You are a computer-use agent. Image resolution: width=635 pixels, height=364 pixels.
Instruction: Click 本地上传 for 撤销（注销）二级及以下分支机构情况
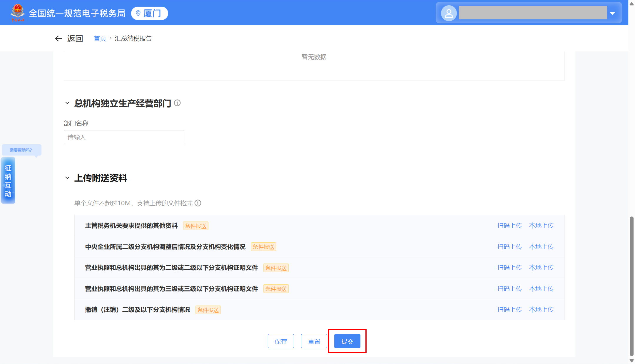tap(541, 309)
